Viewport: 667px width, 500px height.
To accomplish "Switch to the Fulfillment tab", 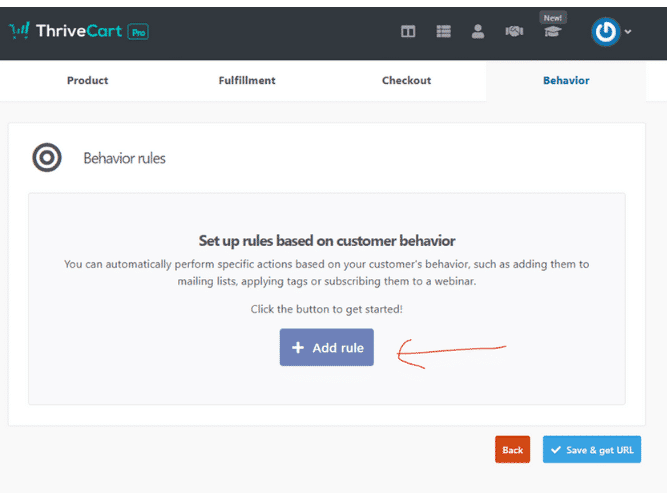I will [247, 80].
